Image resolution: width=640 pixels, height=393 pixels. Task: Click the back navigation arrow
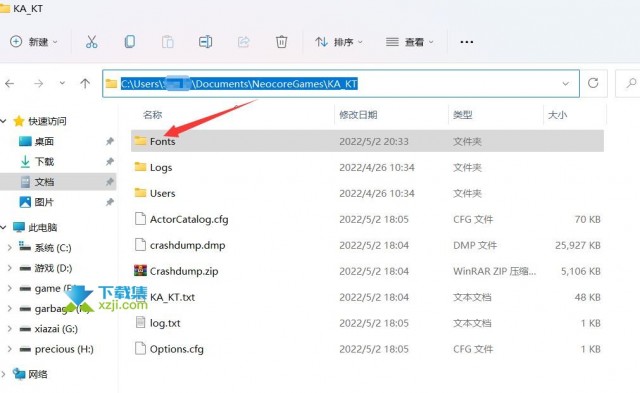pyautogui.click(x=9, y=84)
